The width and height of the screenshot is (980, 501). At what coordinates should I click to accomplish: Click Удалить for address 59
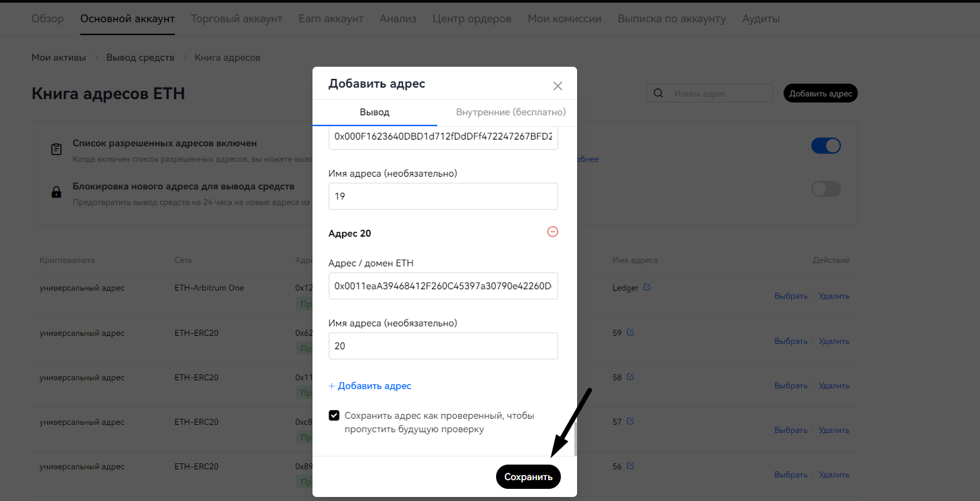(834, 341)
